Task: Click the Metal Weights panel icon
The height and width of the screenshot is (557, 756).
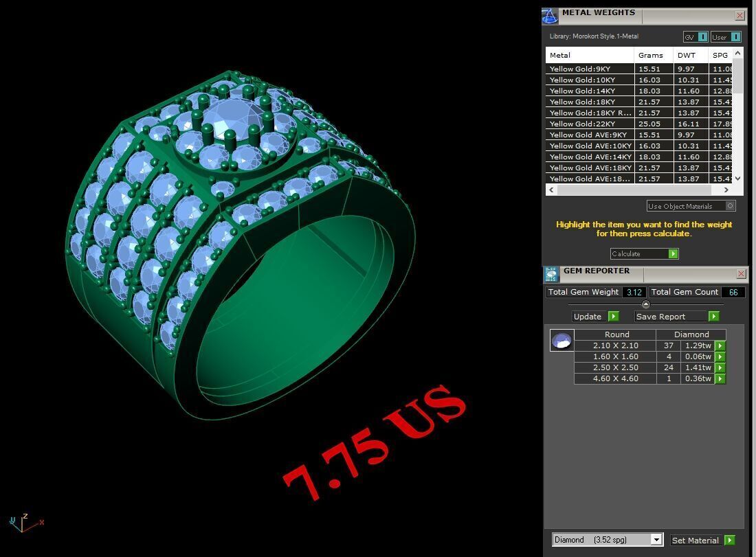Action: (550, 16)
